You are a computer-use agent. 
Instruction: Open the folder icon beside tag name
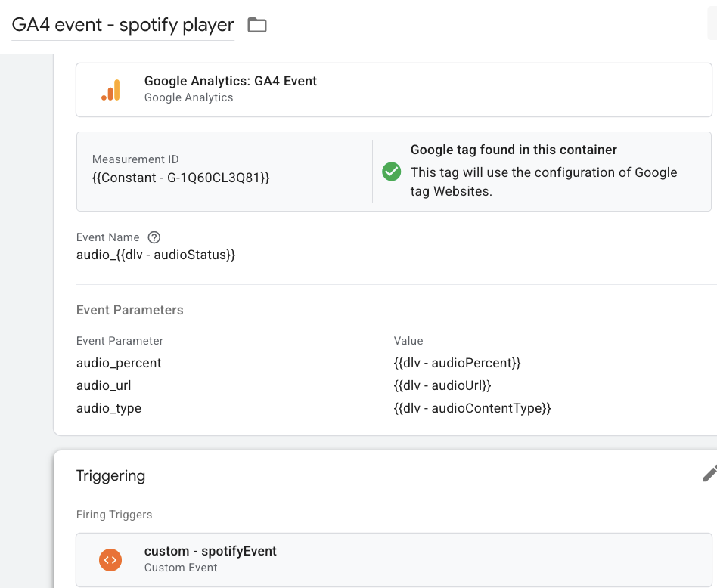(257, 25)
